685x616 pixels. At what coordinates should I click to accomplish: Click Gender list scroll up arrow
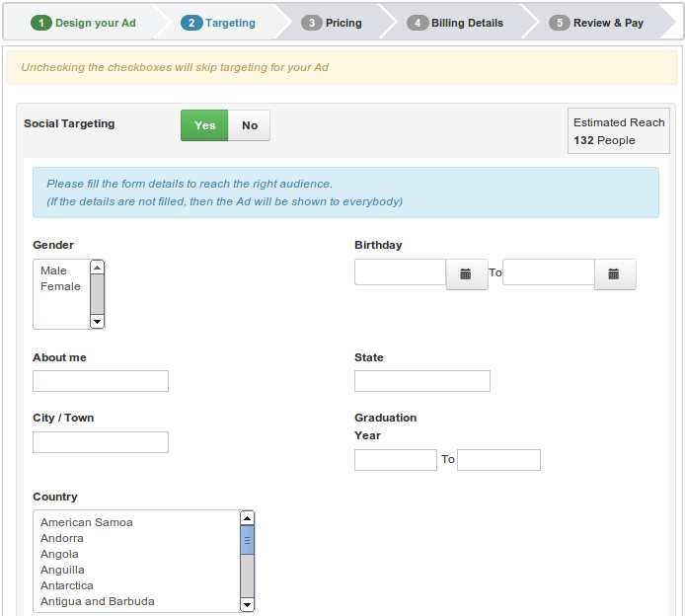tap(97, 268)
